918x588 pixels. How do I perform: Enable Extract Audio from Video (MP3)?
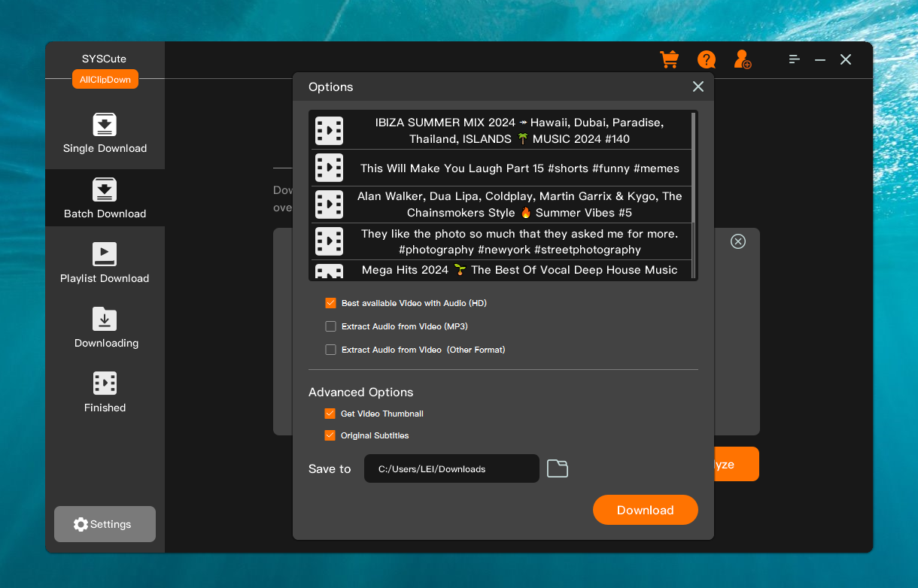[x=330, y=326]
